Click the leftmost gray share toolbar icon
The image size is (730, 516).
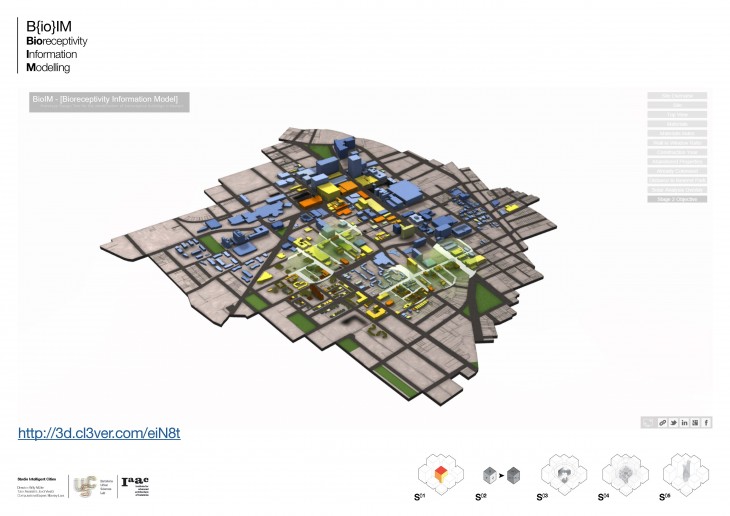pyautogui.click(x=649, y=423)
